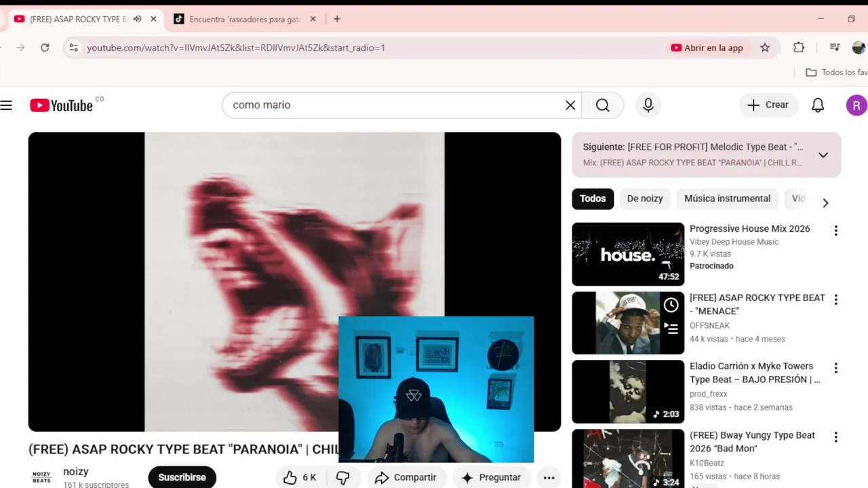
Task: Open options for the MENACE type beat video
Action: point(835,300)
